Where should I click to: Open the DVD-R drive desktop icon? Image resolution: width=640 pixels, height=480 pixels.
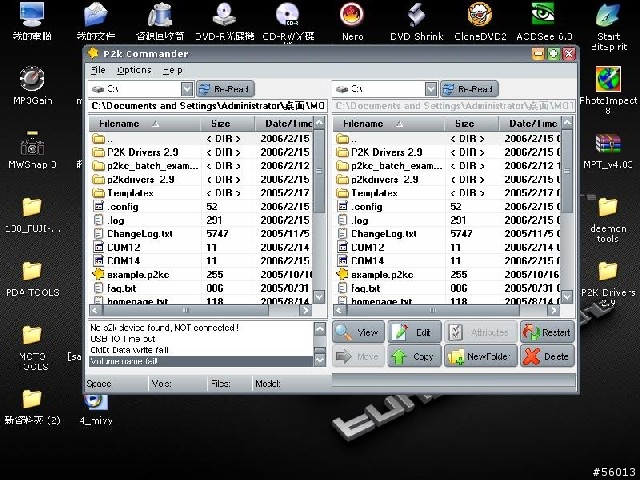tap(224, 14)
